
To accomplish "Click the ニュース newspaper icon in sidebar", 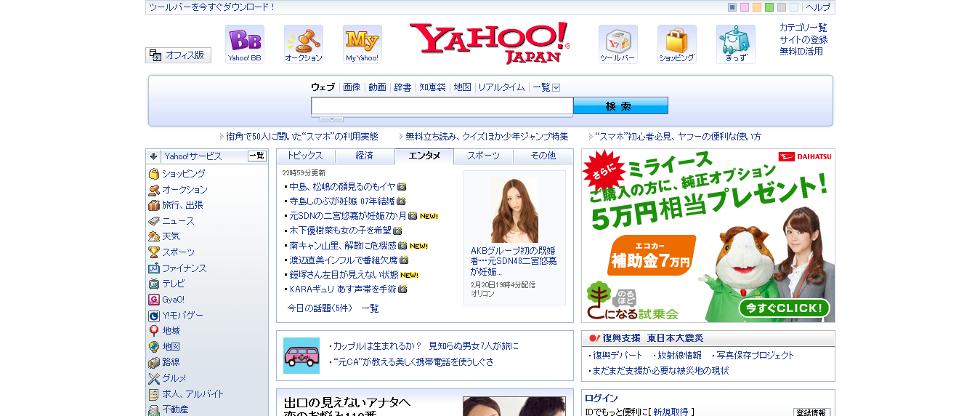I will coord(154,221).
